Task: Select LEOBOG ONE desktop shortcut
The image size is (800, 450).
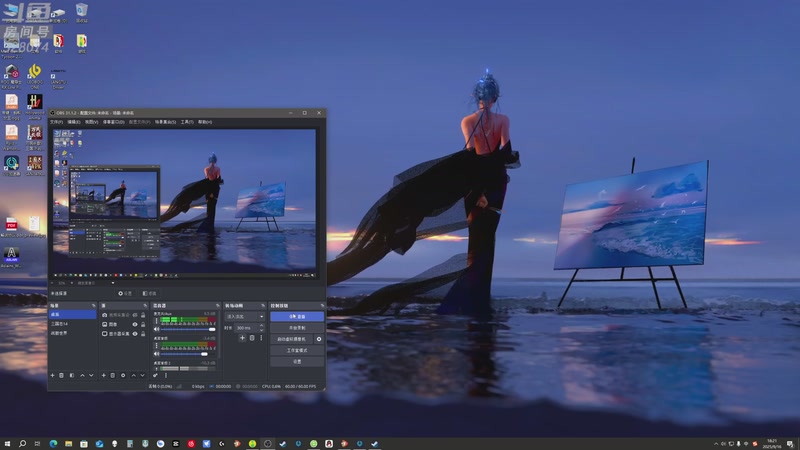Action: click(35, 77)
